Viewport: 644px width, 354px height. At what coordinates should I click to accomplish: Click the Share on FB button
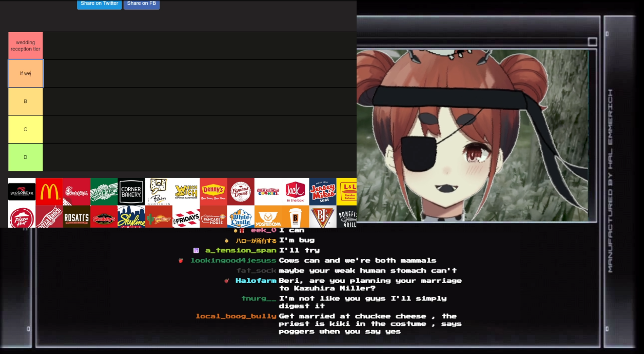tap(141, 4)
